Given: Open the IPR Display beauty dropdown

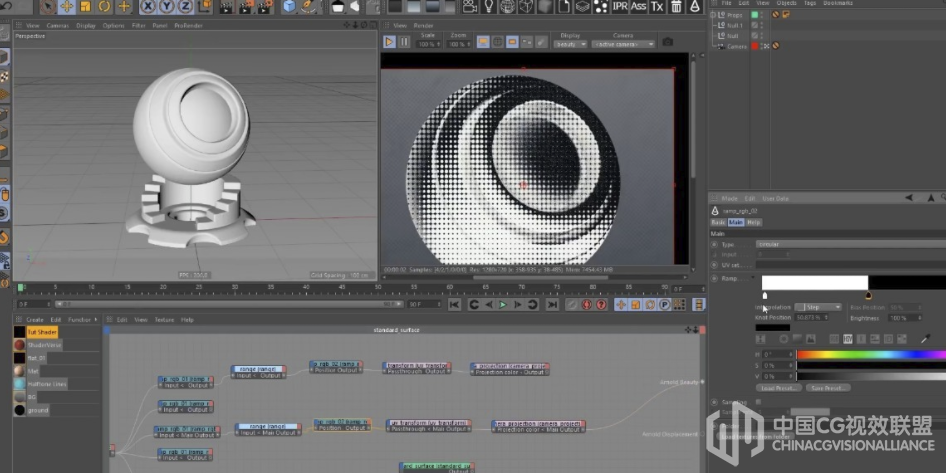Looking at the screenshot, I should coord(570,44).
